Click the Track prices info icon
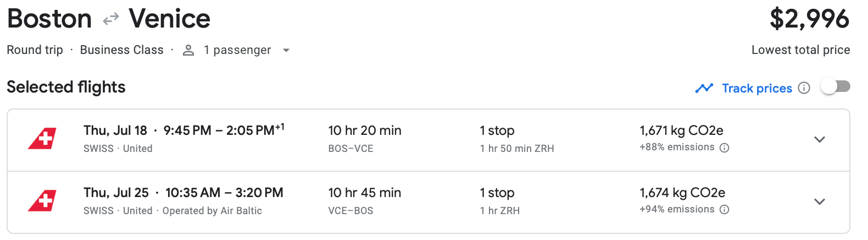 click(804, 88)
